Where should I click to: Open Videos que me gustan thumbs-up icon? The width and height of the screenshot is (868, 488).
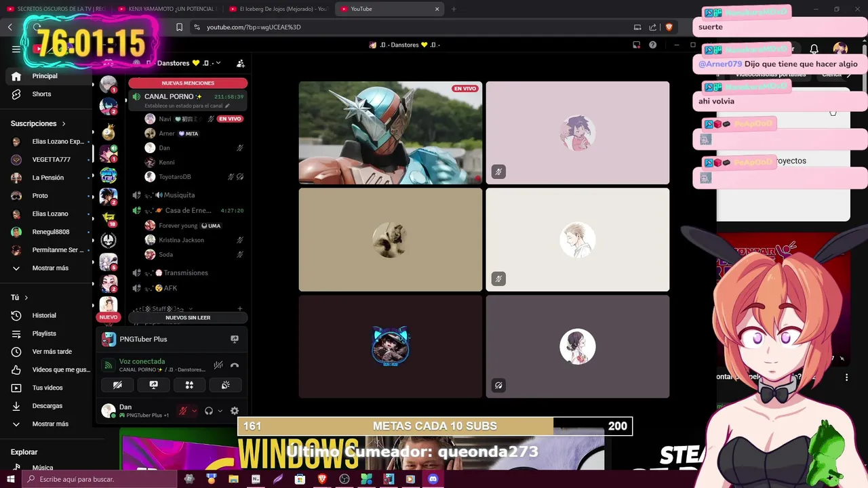[x=16, y=370]
